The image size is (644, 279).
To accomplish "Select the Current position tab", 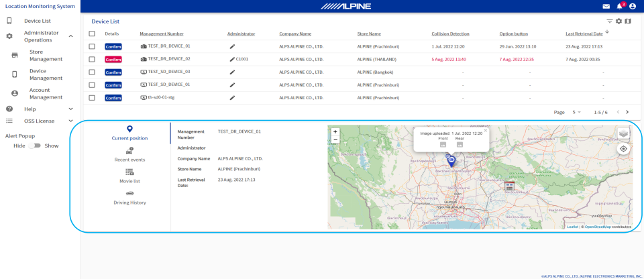I will click(x=129, y=133).
